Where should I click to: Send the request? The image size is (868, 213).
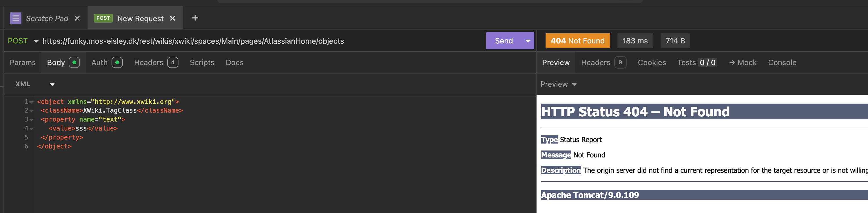click(x=504, y=41)
